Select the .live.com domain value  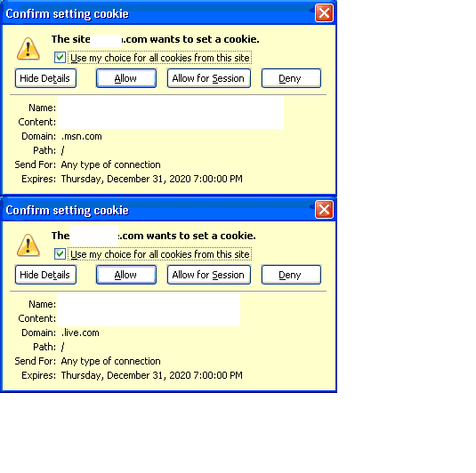coord(80,333)
